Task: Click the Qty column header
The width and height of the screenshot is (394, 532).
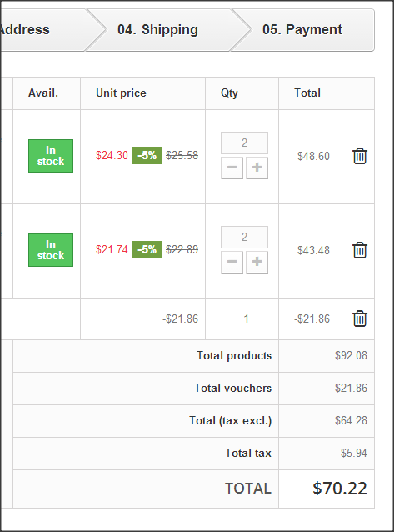Action: pyautogui.click(x=229, y=93)
